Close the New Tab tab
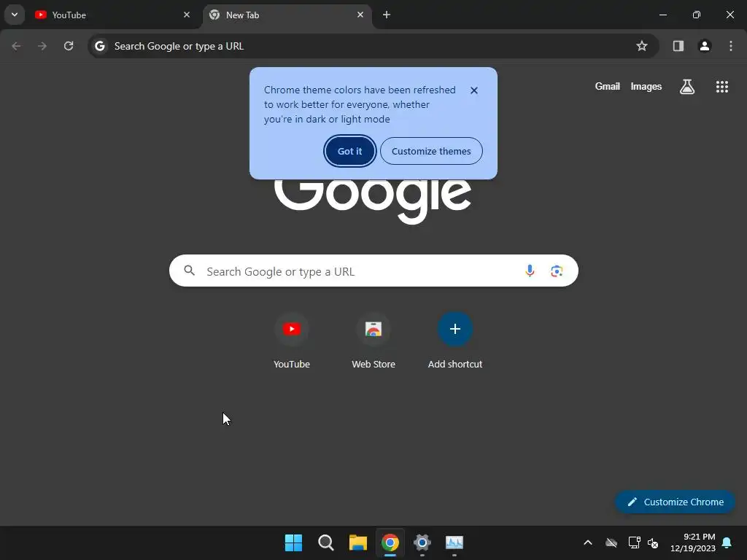The width and height of the screenshot is (747, 560). (x=360, y=15)
